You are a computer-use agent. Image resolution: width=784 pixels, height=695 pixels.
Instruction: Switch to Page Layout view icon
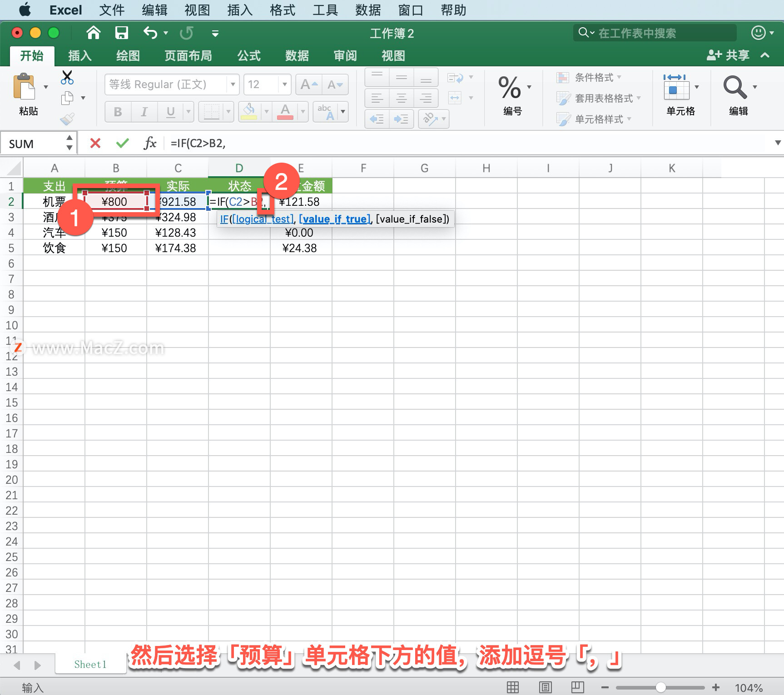(545, 687)
